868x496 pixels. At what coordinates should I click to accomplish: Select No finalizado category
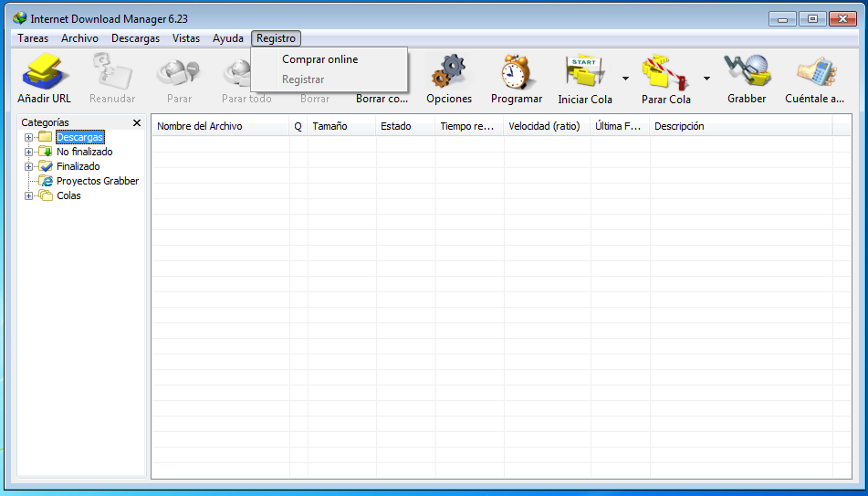(x=85, y=152)
